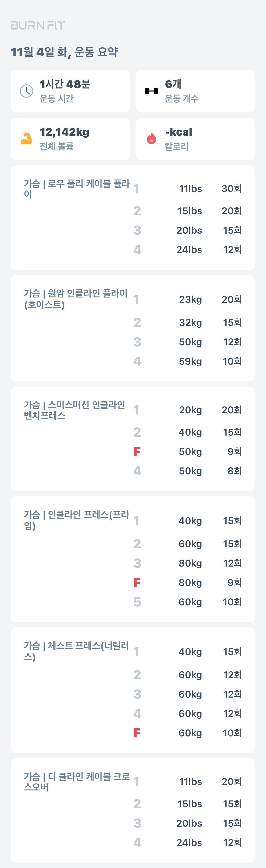Viewport: 266px width, 868px height.
Task: Tap the 6개 exercise count value
Action: point(173,84)
